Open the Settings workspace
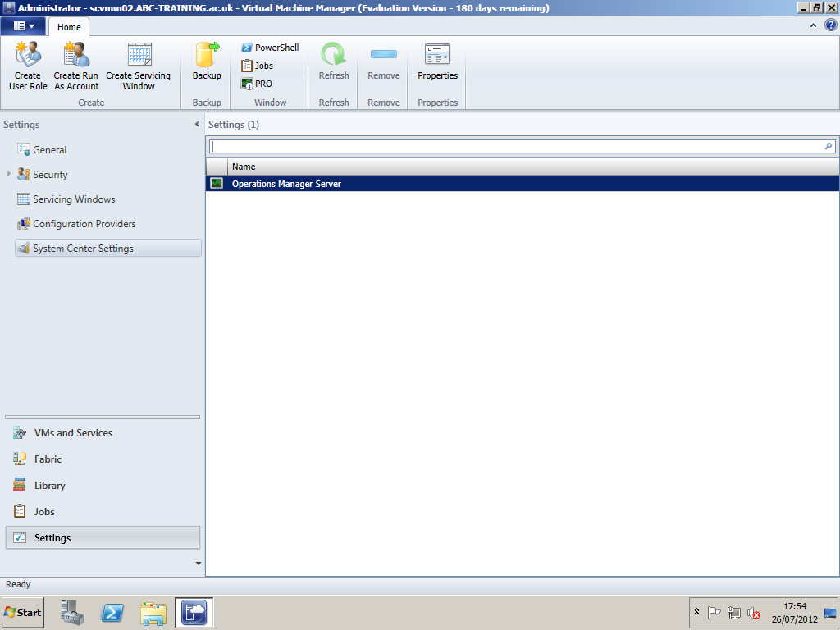The height and width of the screenshot is (630, 840). (103, 538)
